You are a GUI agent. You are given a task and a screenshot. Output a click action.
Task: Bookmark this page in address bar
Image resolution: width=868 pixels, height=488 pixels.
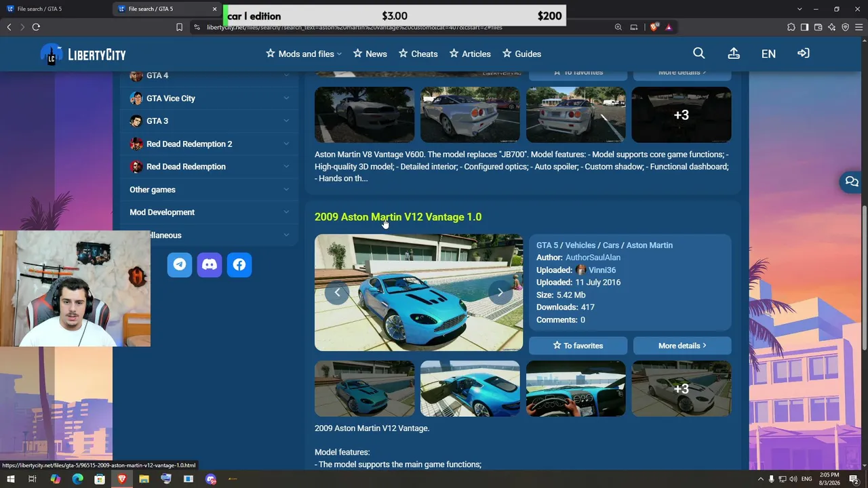point(179,27)
